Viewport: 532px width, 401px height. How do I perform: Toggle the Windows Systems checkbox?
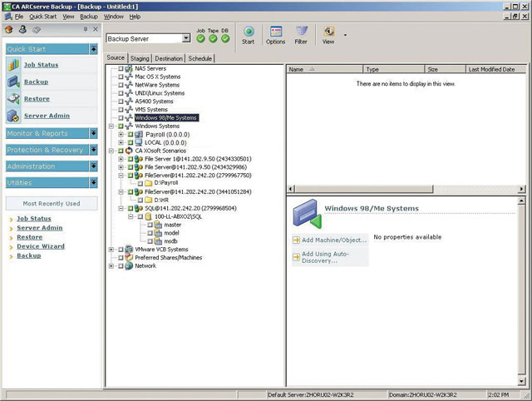[x=121, y=126]
